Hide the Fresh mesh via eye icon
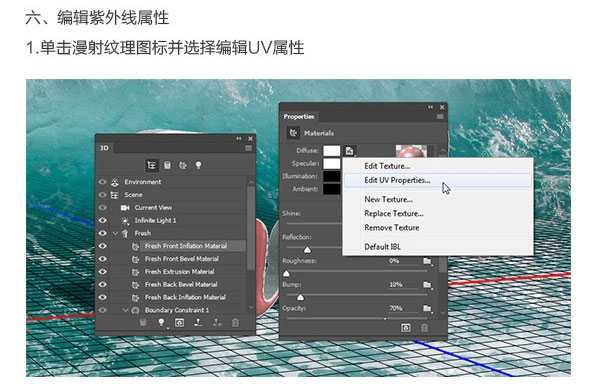Image resolution: width=600 pixels, height=390 pixels. (x=103, y=233)
